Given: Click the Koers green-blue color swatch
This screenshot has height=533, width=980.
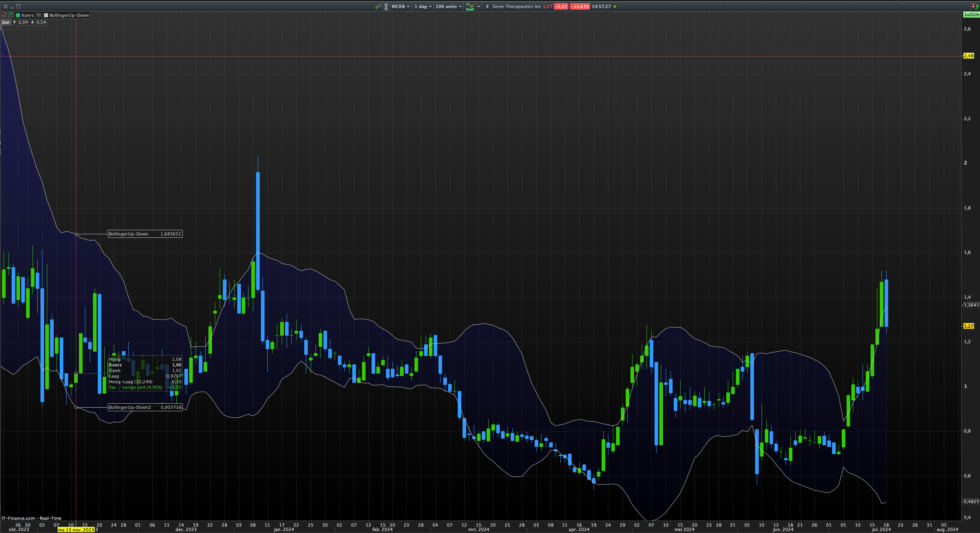Looking at the screenshot, I should 18,15.
